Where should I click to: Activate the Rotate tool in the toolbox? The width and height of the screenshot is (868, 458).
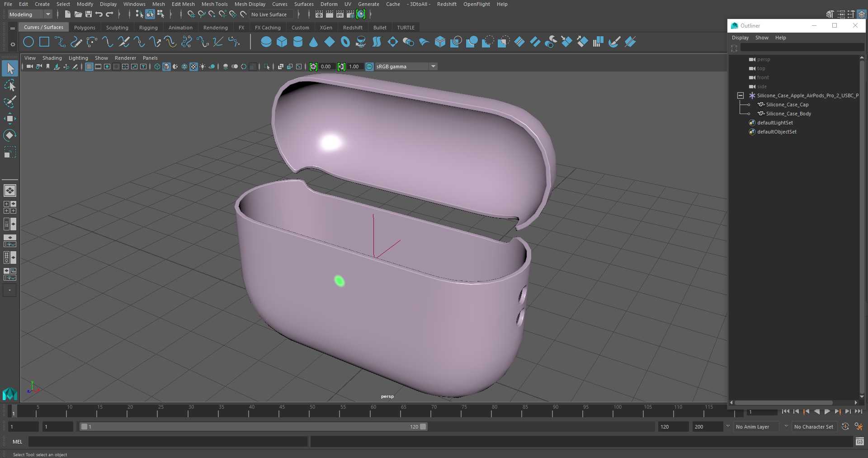(x=10, y=135)
